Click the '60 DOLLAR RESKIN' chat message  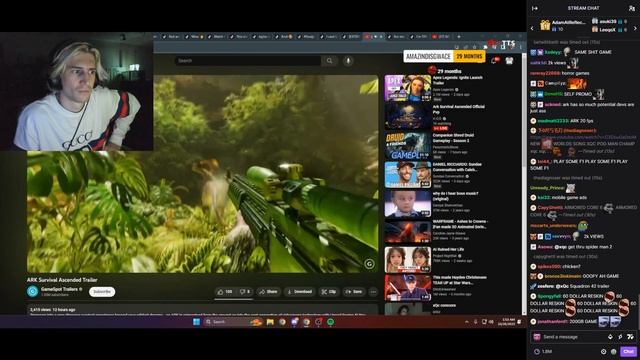[583, 303]
